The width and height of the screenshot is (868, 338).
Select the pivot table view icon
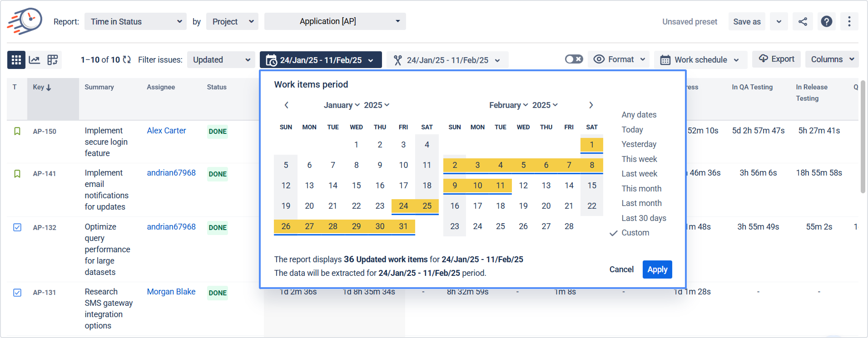tap(52, 60)
